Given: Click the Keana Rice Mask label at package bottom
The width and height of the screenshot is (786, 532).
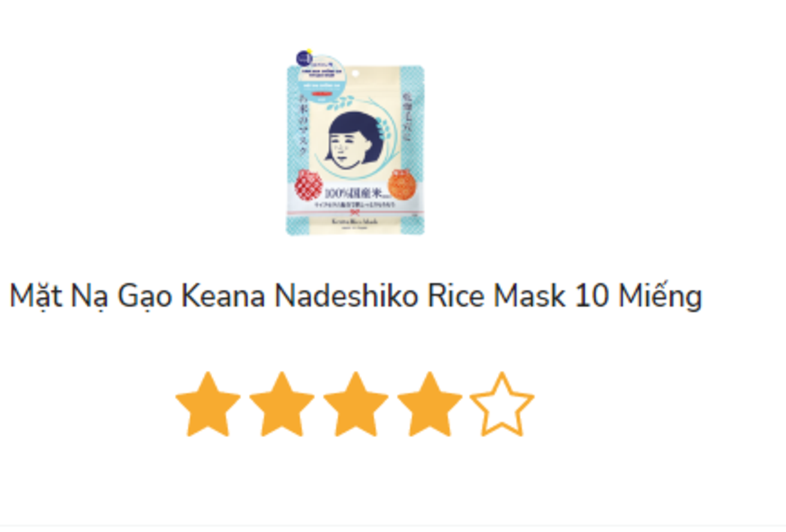Looking at the screenshot, I should point(355,221).
